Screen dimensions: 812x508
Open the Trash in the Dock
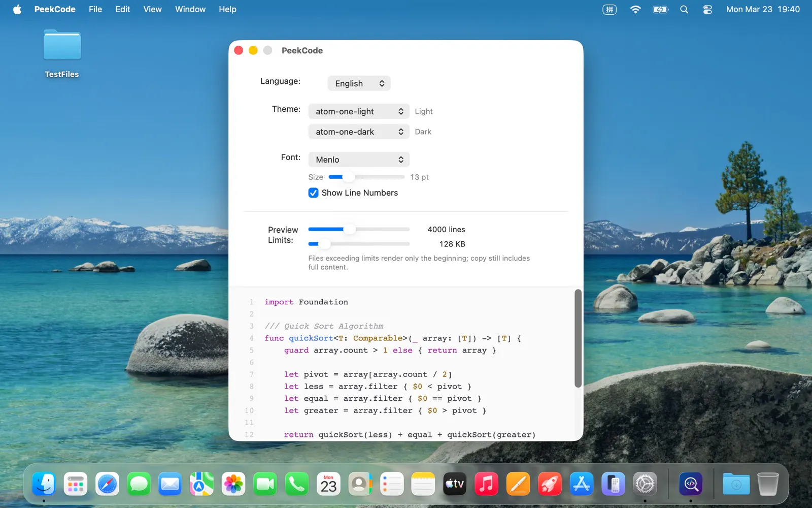(768, 484)
